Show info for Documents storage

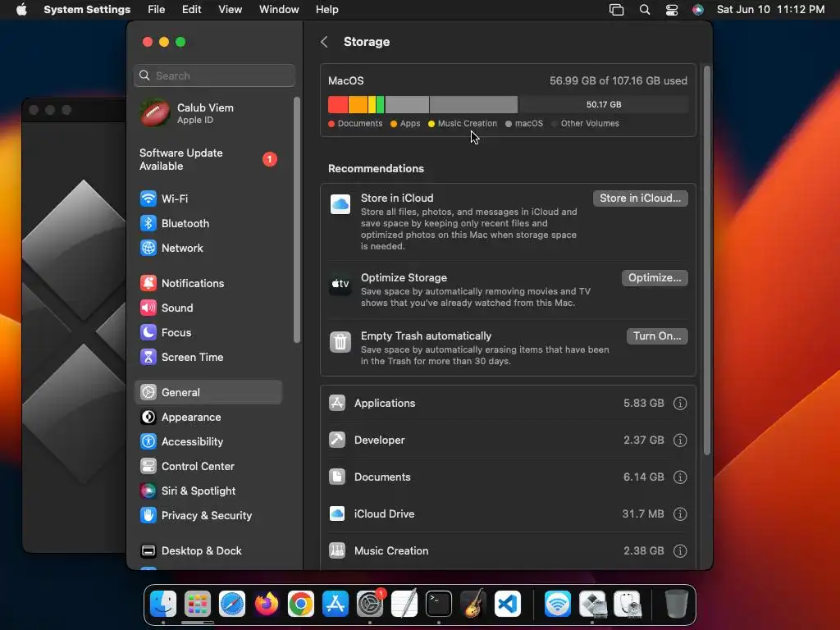coord(680,477)
